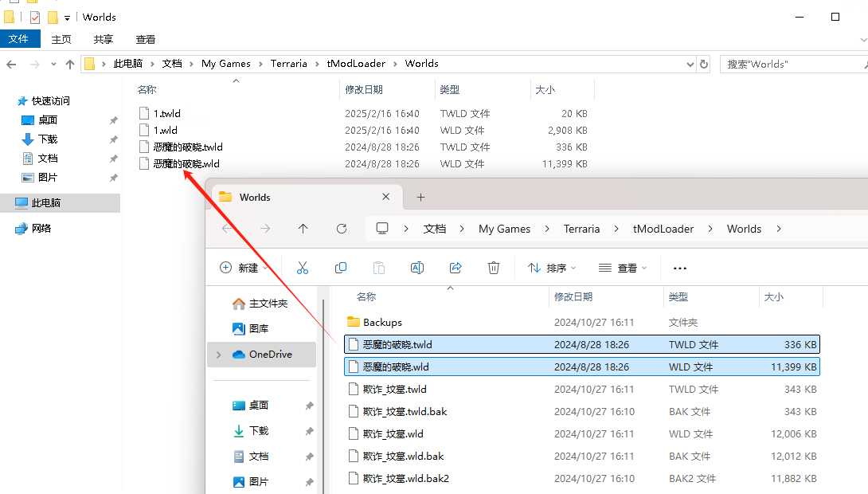Select the Worlds tab in the front window
The height and width of the screenshot is (494, 868).
click(x=307, y=197)
